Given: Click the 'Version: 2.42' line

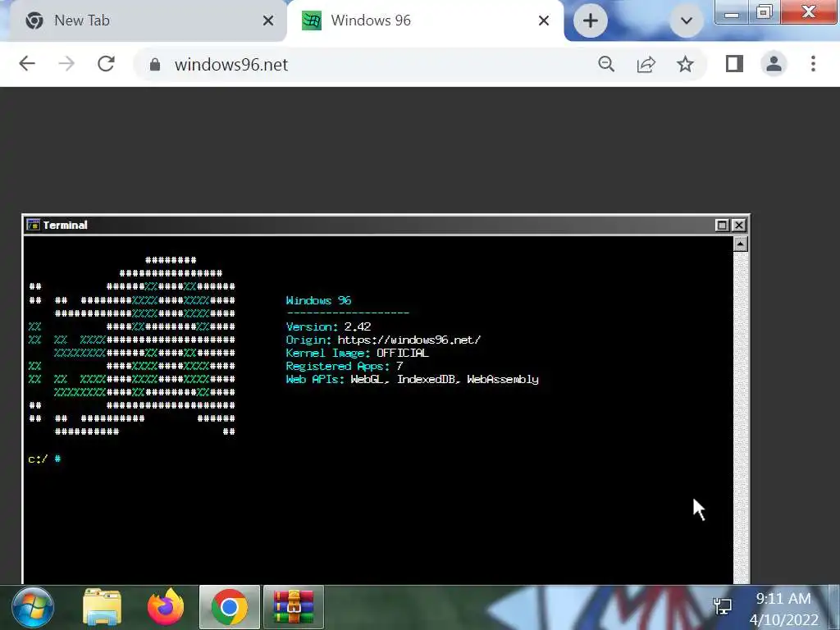Looking at the screenshot, I should tap(328, 326).
